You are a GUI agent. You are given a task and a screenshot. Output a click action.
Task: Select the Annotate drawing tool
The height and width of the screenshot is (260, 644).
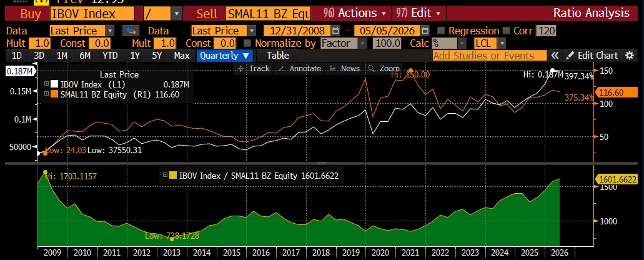(300, 69)
